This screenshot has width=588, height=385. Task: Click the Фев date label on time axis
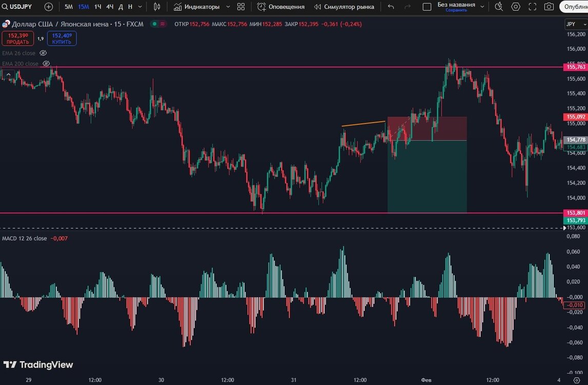tap(426, 380)
